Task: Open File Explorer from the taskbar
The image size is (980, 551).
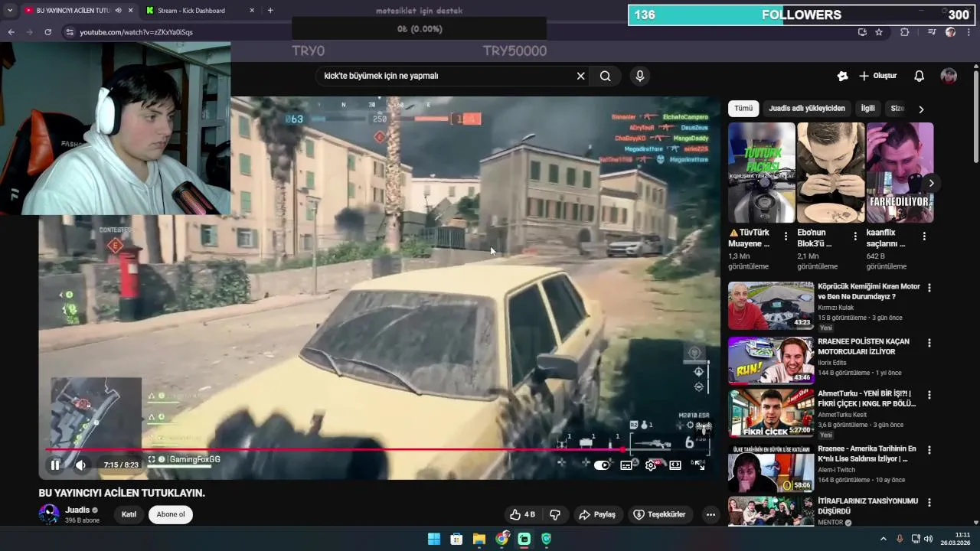Action: [x=479, y=539]
